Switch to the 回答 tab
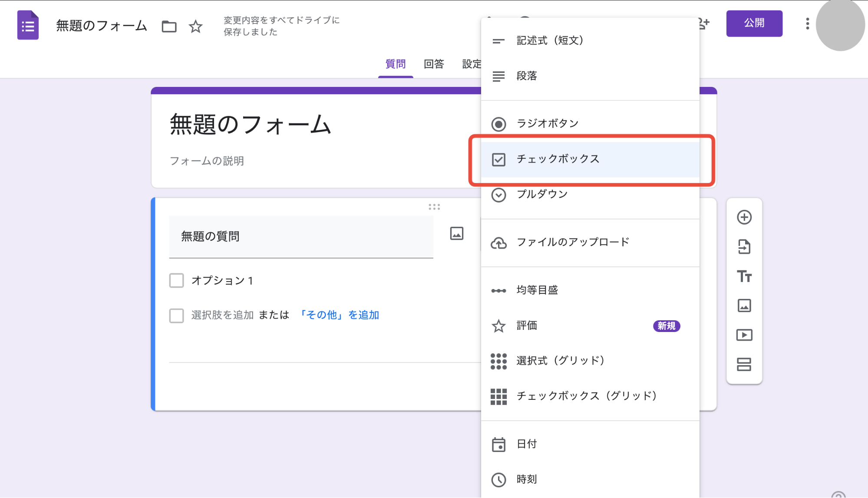868x498 pixels. [x=434, y=64]
